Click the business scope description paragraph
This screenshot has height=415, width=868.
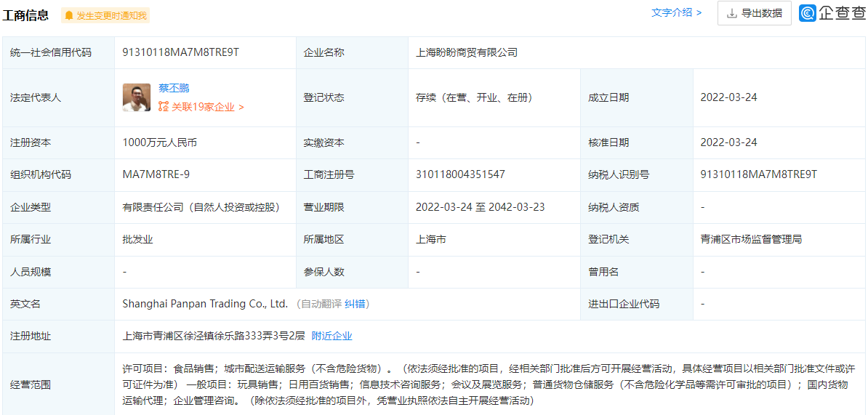pyautogui.click(x=489, y=384)
